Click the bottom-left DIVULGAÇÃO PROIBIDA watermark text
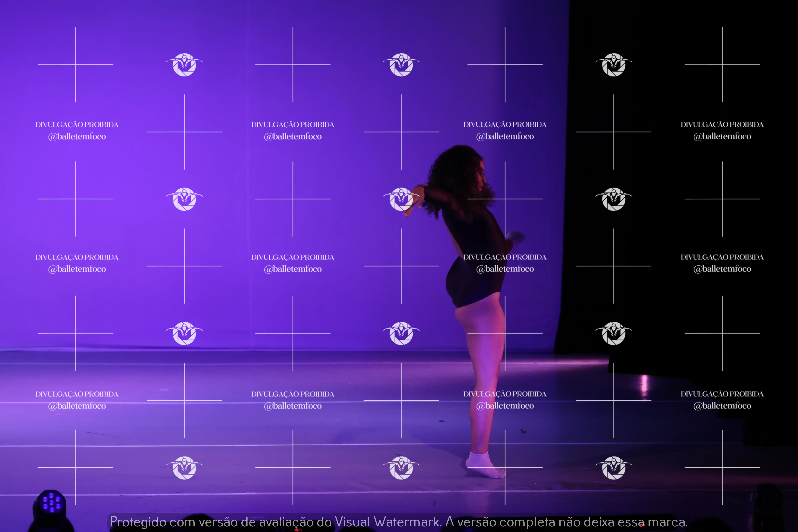Viewport: 798px width, 532px height. 77,394
